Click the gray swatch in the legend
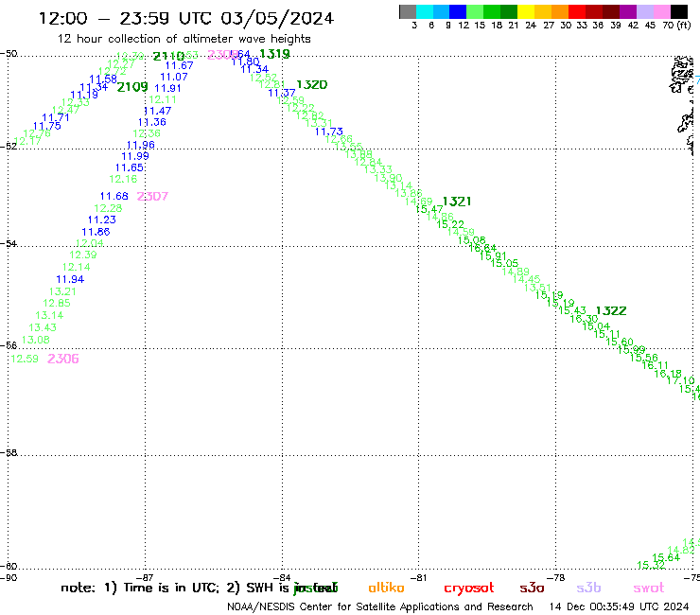 [408, 11]
